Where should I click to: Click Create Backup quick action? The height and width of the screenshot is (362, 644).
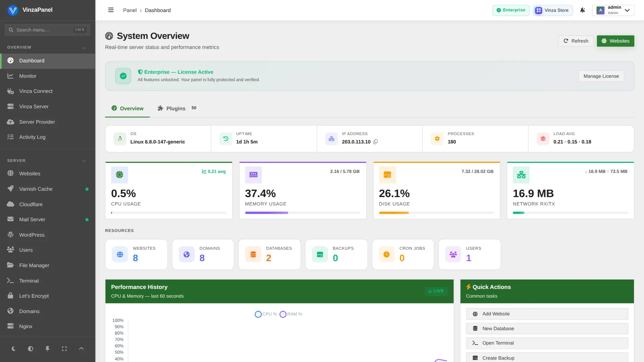pyautogui.click(x=547, y=358)
